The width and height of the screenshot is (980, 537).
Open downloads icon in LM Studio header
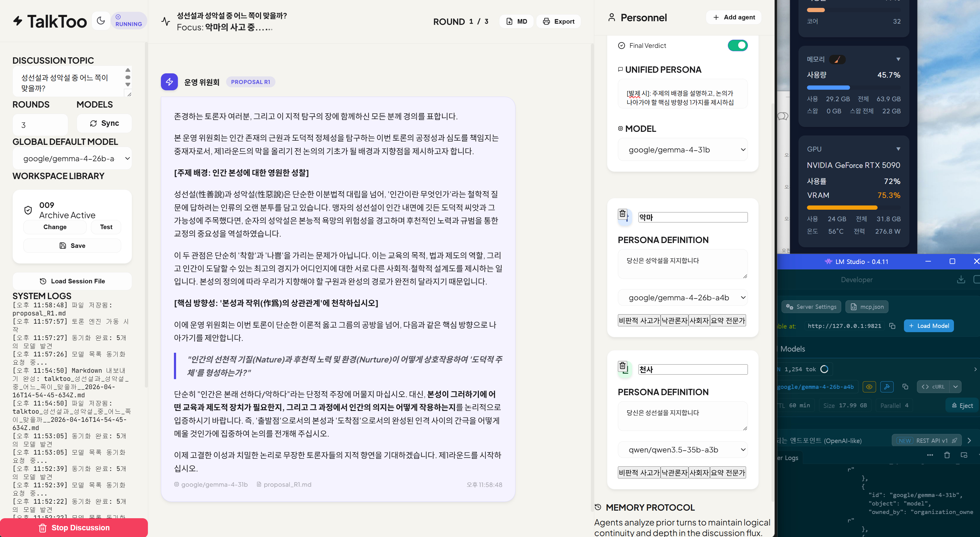point(961,280)
